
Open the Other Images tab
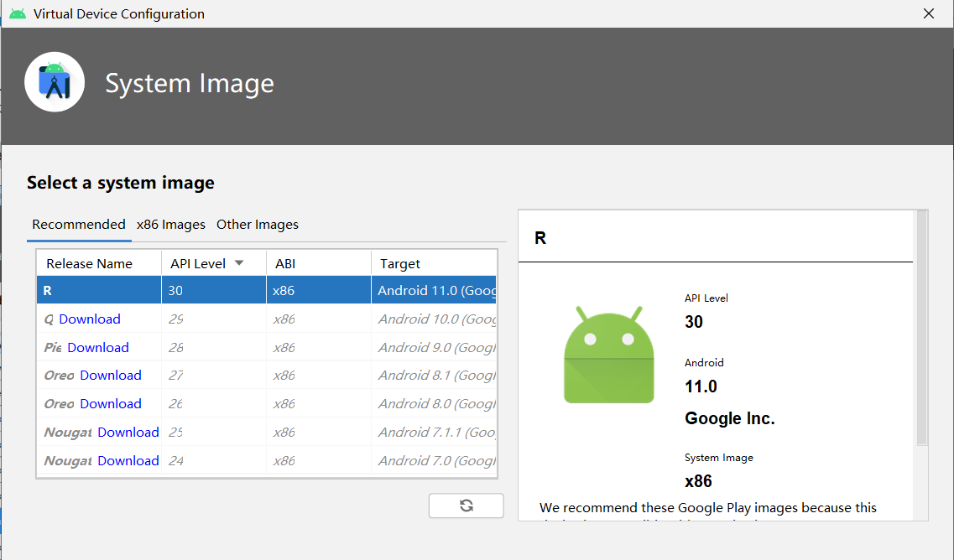pyautogui.click(x=257, y=224)
